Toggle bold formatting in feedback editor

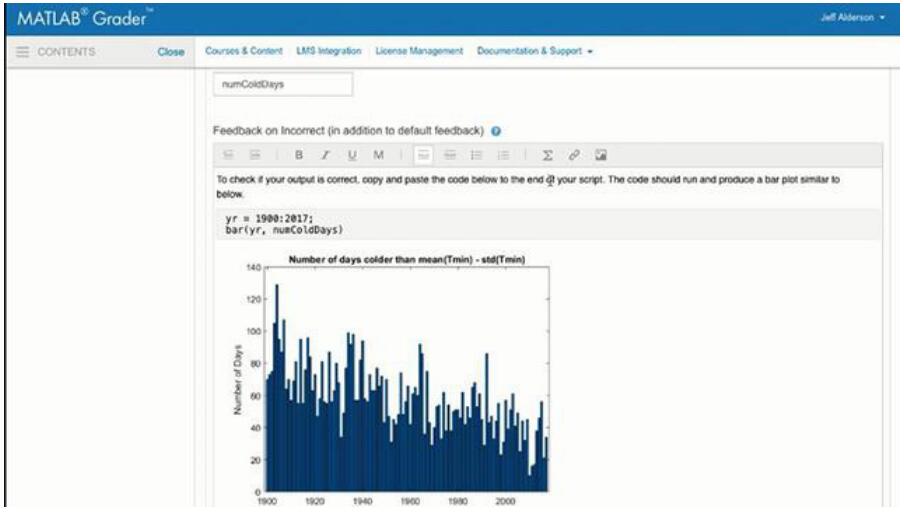298,155
